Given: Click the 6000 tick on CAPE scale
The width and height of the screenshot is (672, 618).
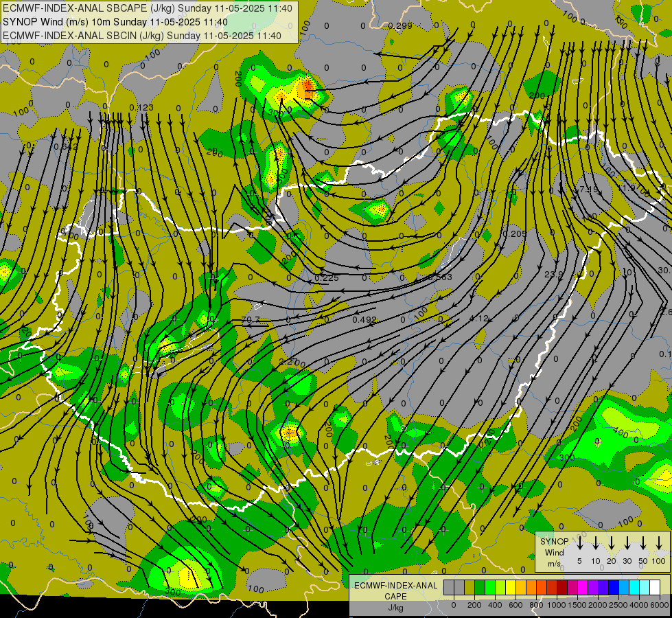Looking at the screenshot, I should point(660,605).
